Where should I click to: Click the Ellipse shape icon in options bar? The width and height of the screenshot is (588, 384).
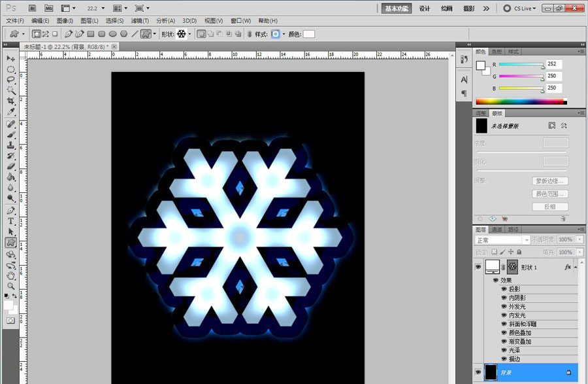[x=113, y=33]
